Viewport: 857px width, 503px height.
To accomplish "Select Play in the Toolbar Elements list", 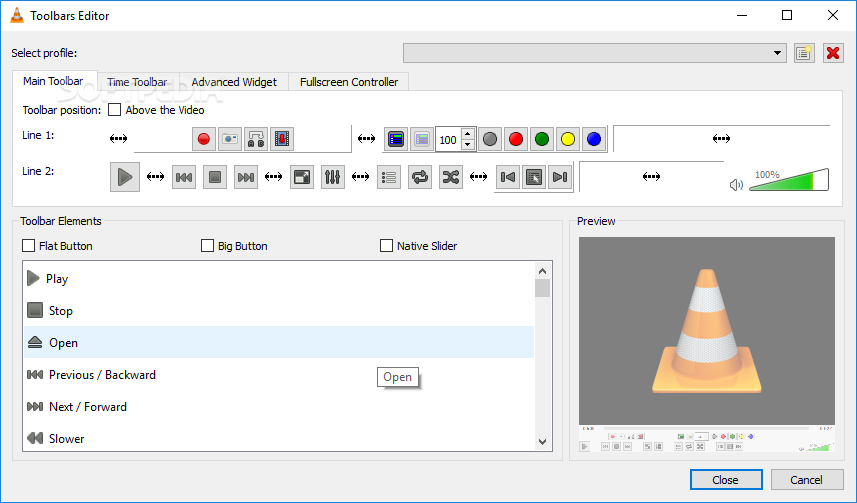I will pyautogui.click(x=279, y=279).
